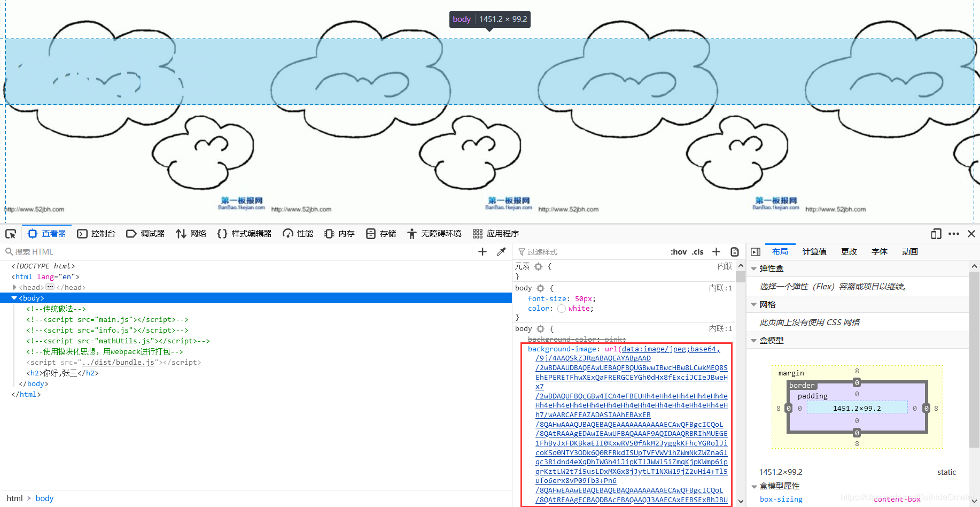Open the devtools more options menu

coord(954,234)
